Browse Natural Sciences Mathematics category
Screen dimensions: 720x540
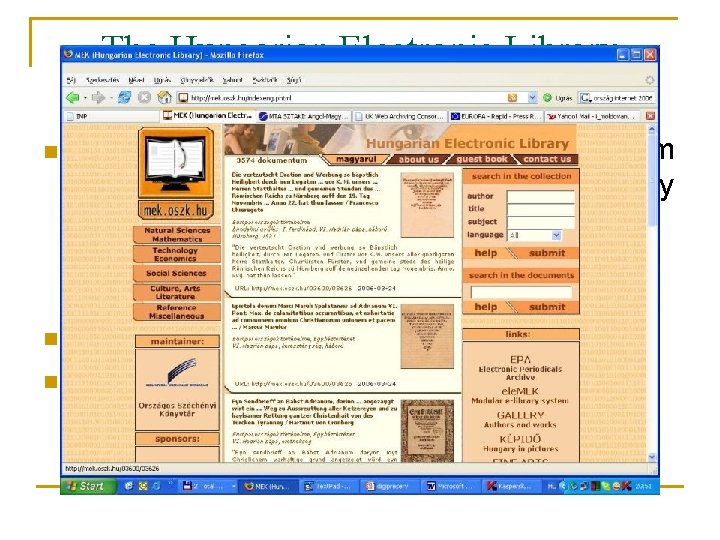(x=177, y=235)
